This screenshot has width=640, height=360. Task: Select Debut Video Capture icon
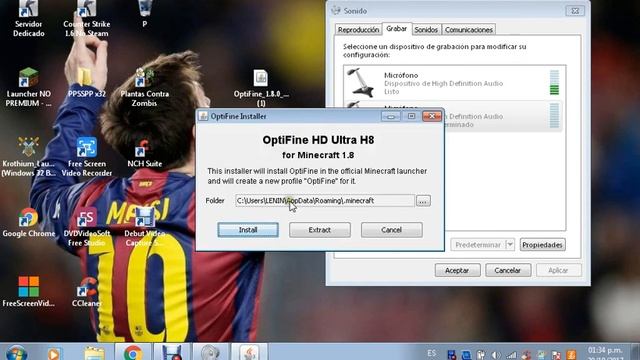coord(144,227)
